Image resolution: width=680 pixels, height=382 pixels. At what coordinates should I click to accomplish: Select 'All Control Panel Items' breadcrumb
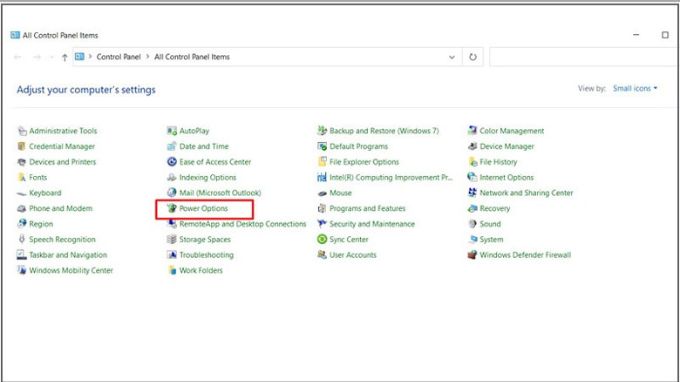click(192, 57)
